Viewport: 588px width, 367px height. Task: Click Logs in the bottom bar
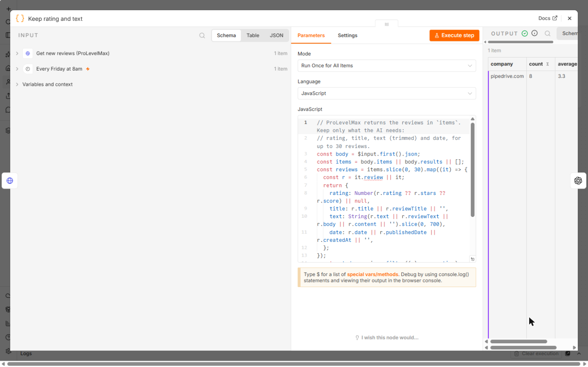tap(26, 353)
